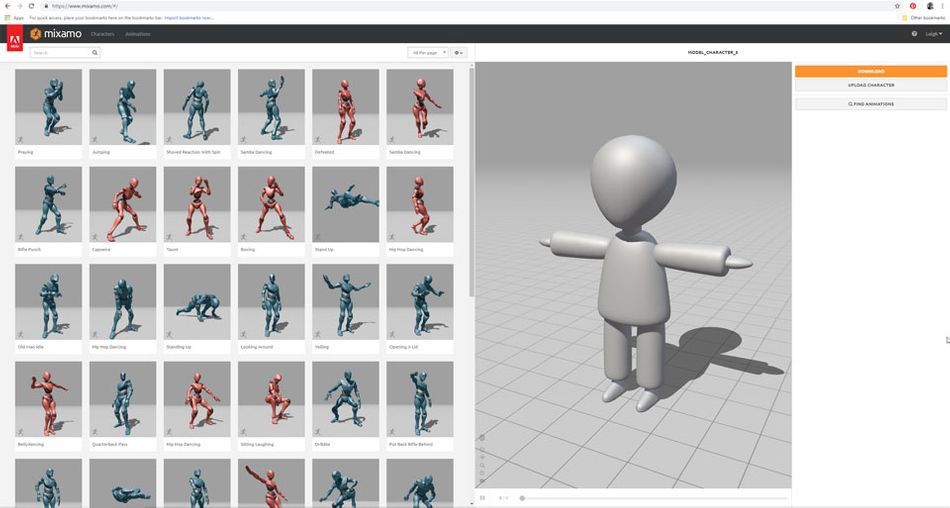
Task: Click the animation timeline slider handle
Action: [522, 498]
